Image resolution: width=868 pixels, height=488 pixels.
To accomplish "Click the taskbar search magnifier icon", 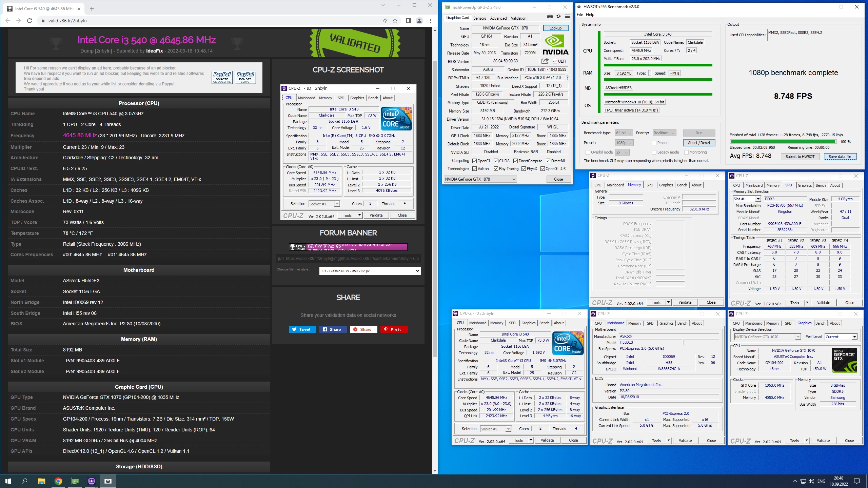I will (x=24, y=481).
